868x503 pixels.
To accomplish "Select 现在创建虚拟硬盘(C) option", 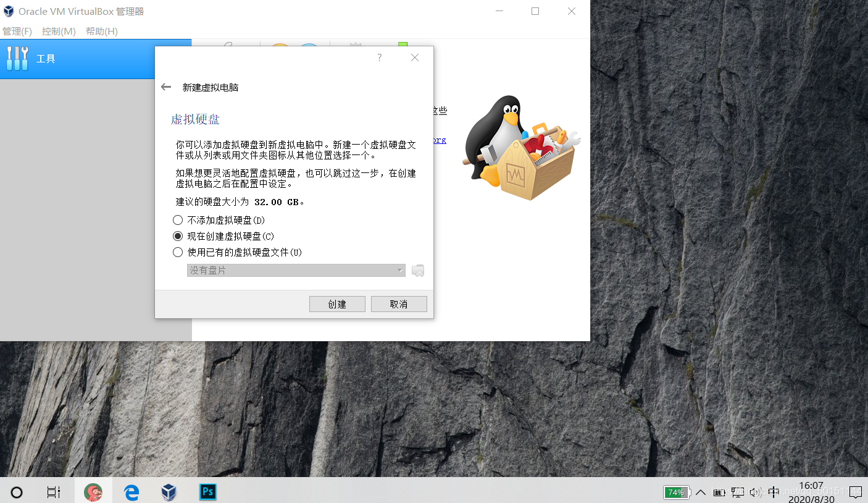I will pos(178,235).
